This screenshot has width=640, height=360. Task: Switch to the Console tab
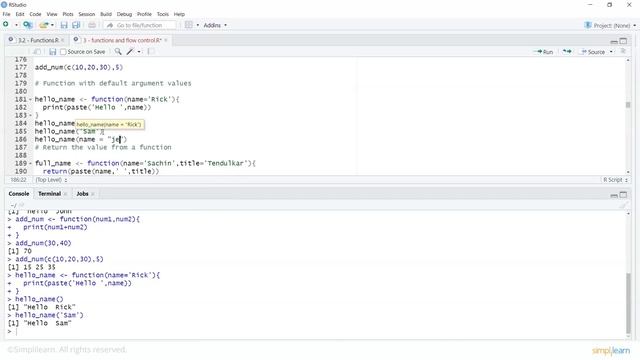(x=19, y=193)
